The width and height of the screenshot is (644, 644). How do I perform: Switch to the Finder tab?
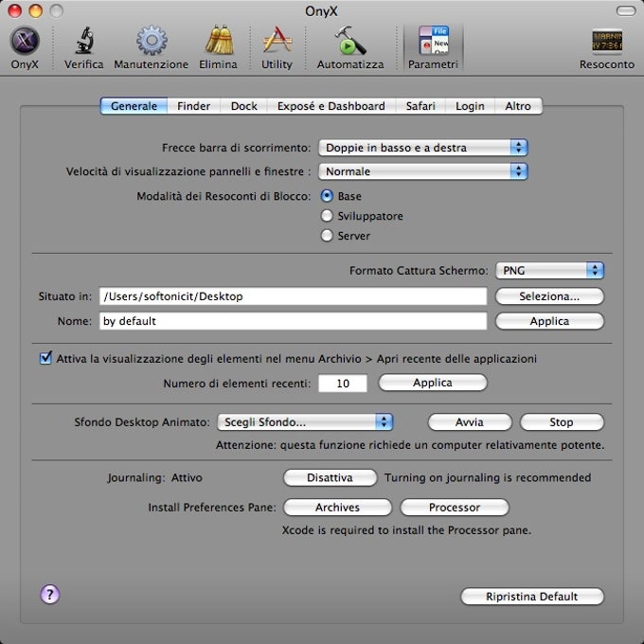coord(193,106)
